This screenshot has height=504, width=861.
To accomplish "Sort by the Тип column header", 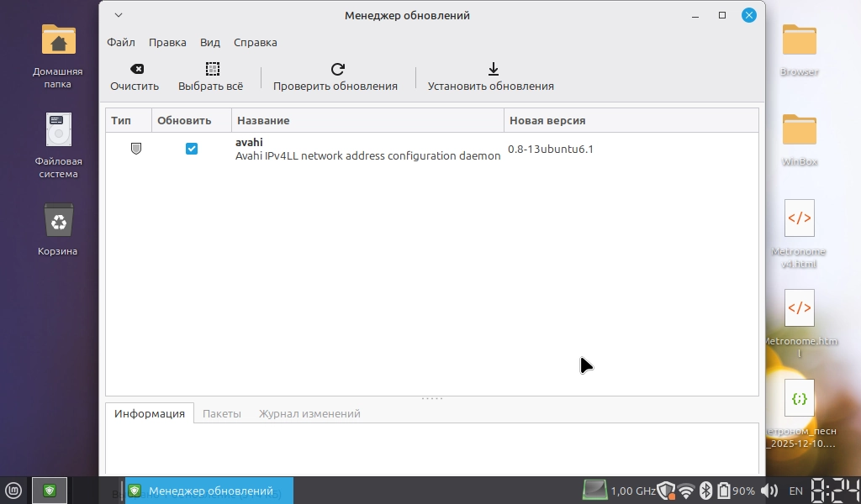I will click(x=129, y=120).
